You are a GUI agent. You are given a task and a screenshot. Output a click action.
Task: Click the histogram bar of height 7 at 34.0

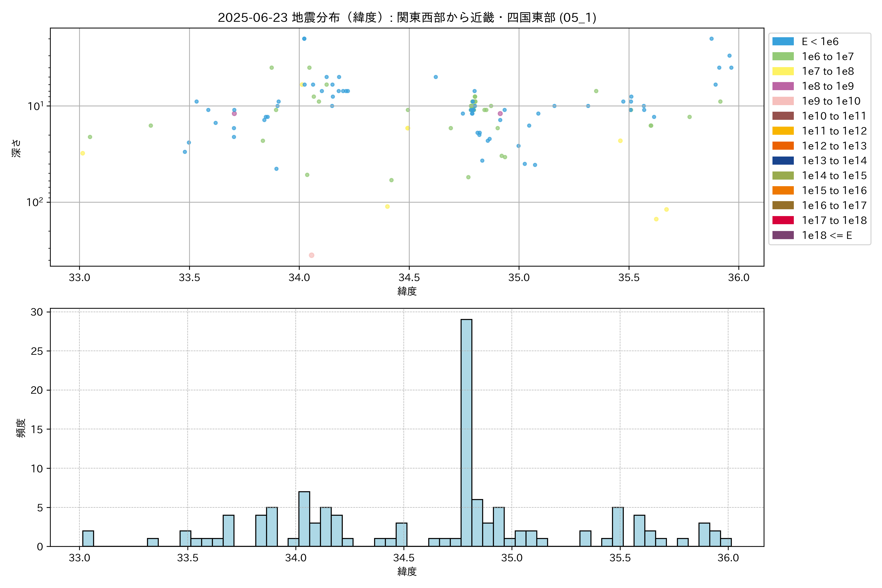tap(304, 519)
